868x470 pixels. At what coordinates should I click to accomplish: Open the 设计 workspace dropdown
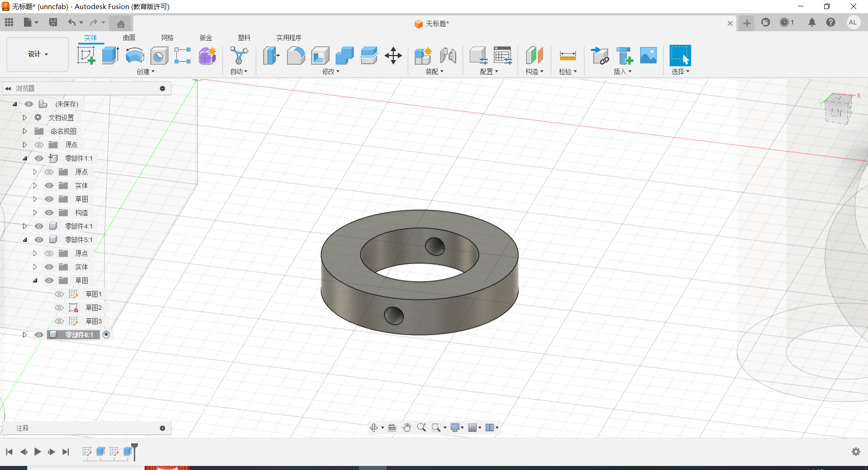coord(38,54)
